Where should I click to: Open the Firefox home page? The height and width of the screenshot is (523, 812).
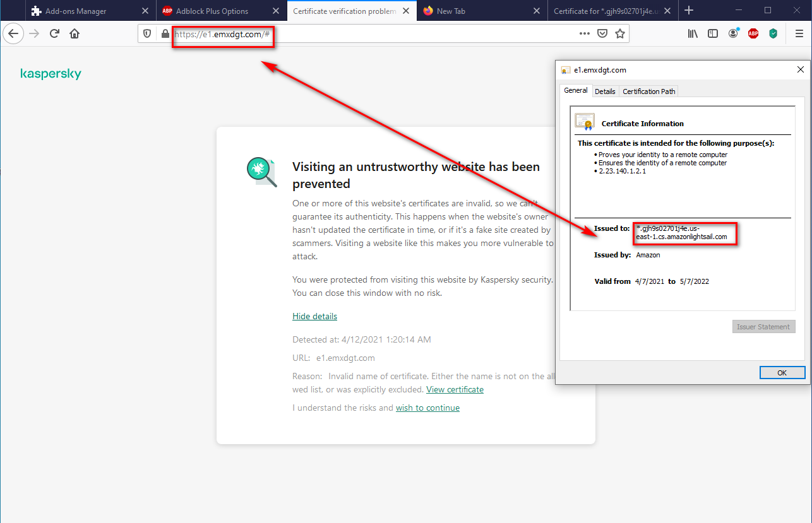point(75,34)
